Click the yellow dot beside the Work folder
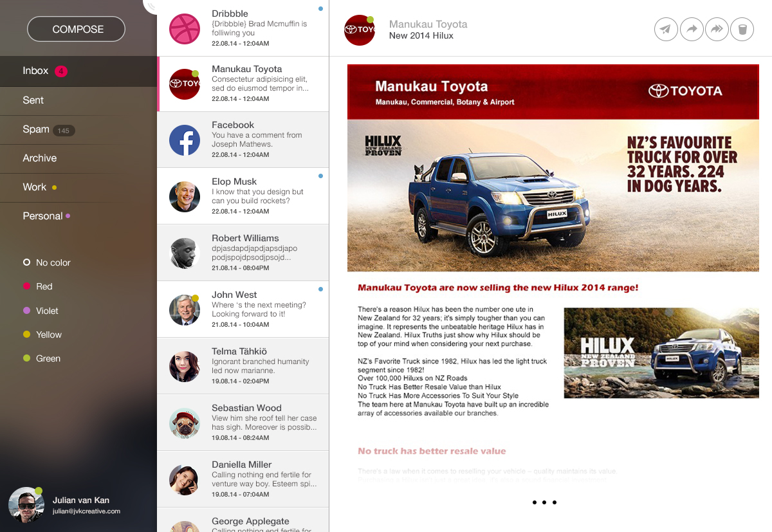The image size is (772, 532). click(x=54, y=188)
